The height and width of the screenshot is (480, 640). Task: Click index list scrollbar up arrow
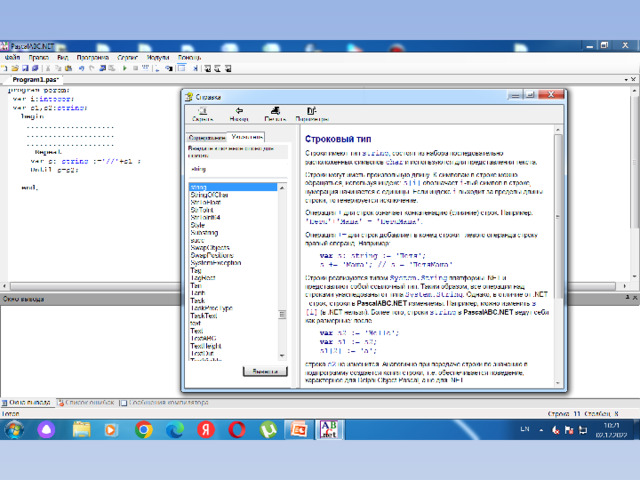tap(282, 187)
